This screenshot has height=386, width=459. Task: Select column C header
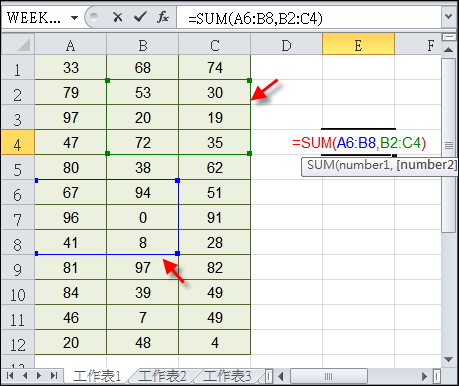click(215, 45)
